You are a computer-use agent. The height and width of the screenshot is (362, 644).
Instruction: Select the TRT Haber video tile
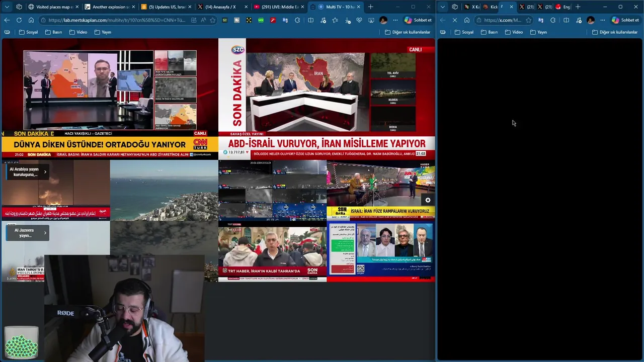pyautogui.click(x=272, y=251)
